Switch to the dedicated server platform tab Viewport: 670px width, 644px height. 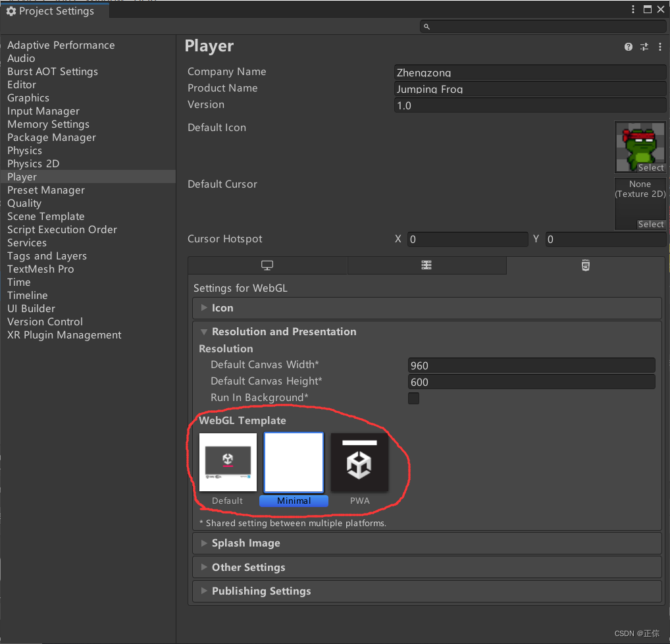coord(426,265)
